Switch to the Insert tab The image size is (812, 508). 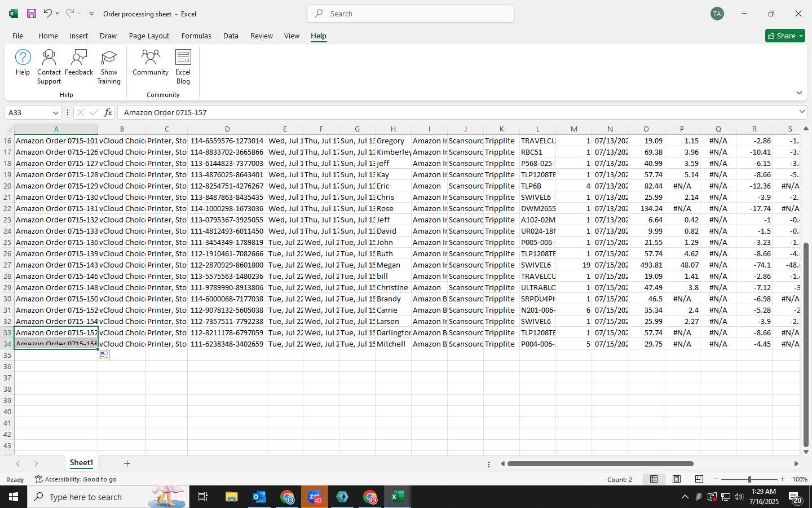click(x=79, y=36)
